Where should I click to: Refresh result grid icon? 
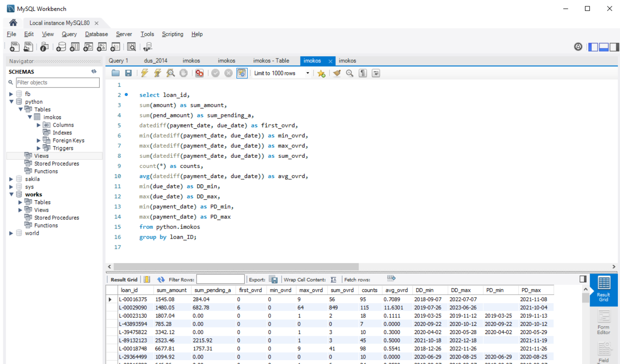[x=161, y=279]
